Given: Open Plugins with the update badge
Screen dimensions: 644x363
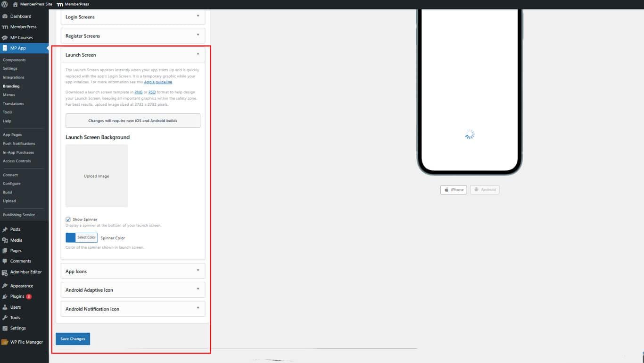Looking at the screenshot, I should (17, 296).
